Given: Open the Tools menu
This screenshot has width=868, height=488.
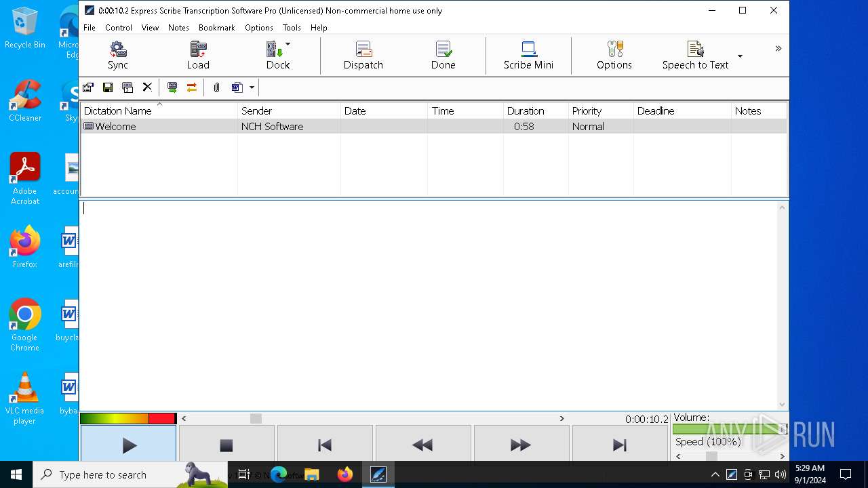Looking at the screenshot, I should tap(292, 28).
